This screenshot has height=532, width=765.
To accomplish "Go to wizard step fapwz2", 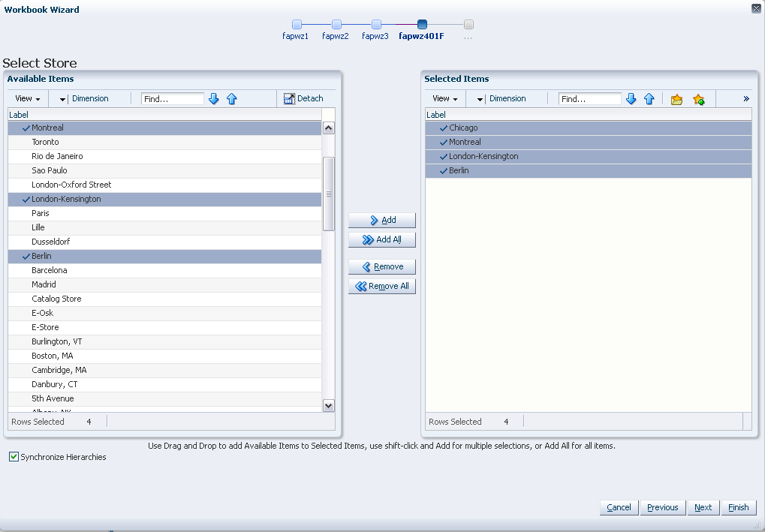I will pos(336,24).
